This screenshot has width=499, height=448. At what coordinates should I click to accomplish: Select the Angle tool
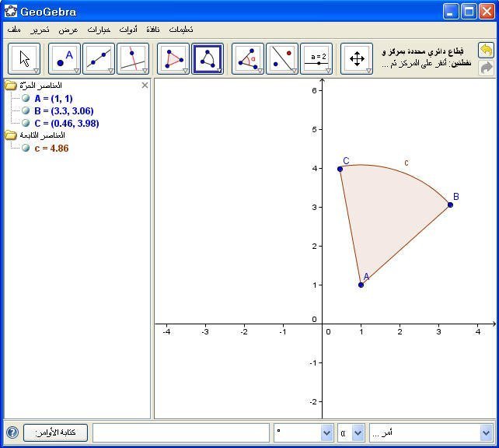(248, 59)
